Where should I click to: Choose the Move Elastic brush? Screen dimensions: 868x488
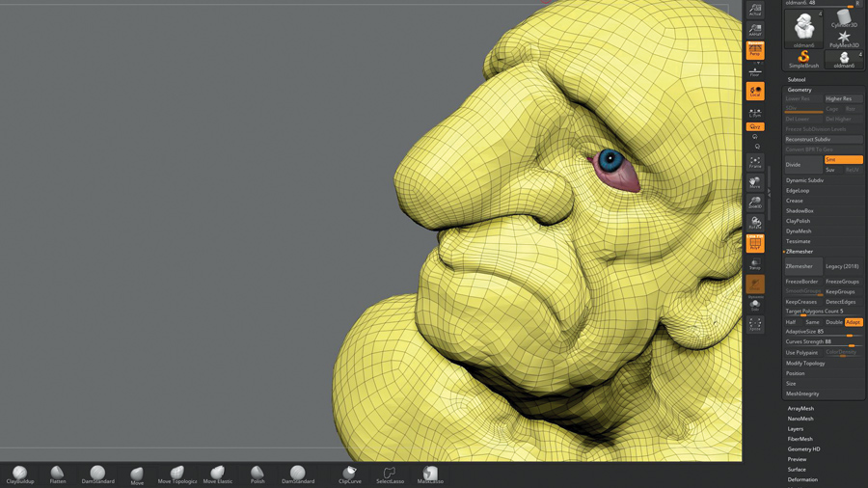[218, 474]
